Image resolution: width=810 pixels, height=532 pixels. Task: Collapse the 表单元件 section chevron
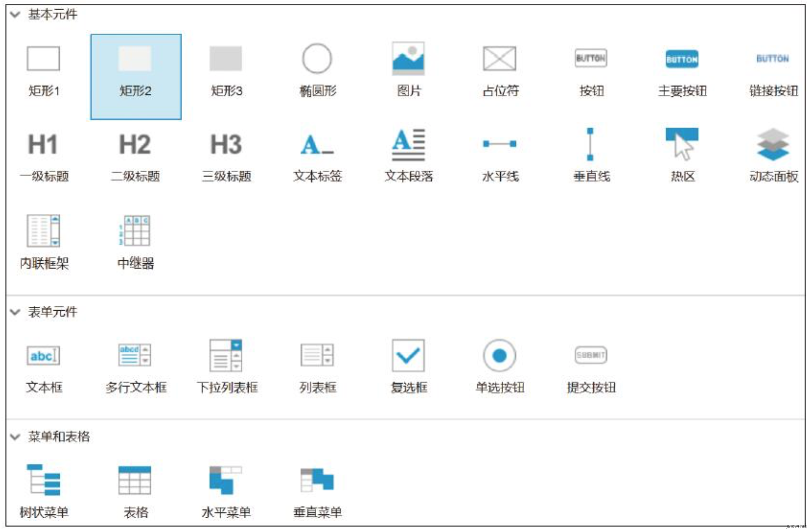click(x=15, y=312)
